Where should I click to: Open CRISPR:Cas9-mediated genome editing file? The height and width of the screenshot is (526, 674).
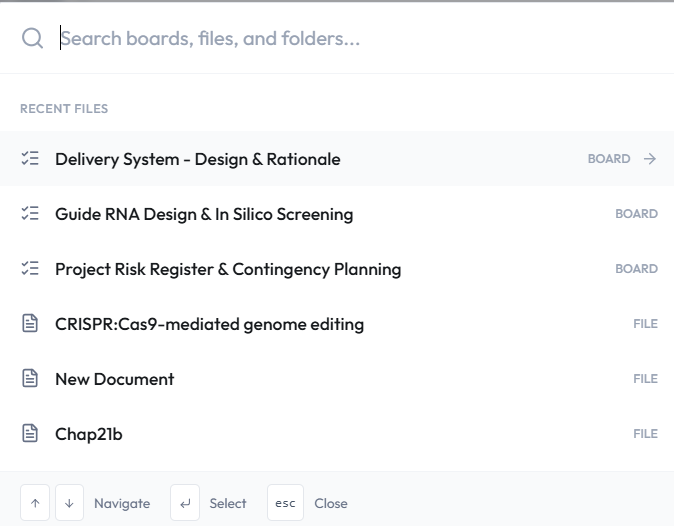[209, 324]
